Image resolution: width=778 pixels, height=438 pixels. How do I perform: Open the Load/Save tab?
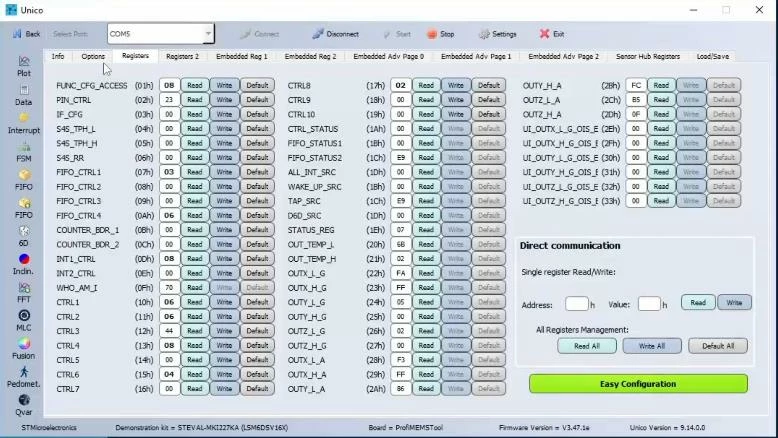[713, 56]
